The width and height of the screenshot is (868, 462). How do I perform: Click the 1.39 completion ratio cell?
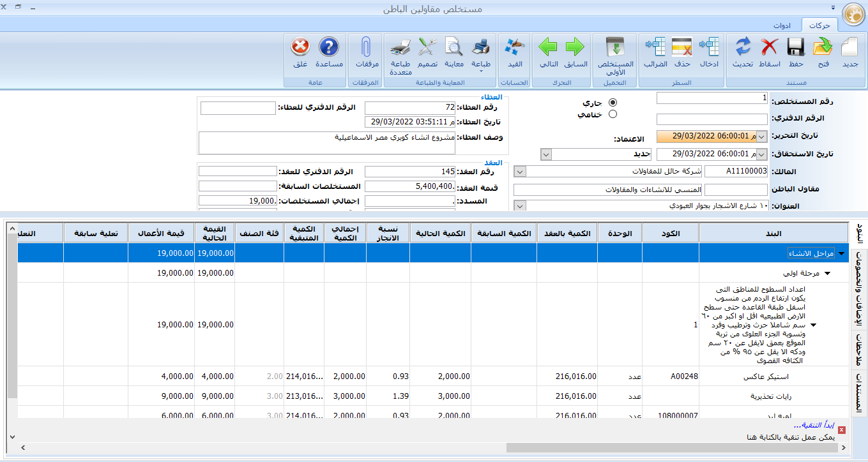pos(388,396)
